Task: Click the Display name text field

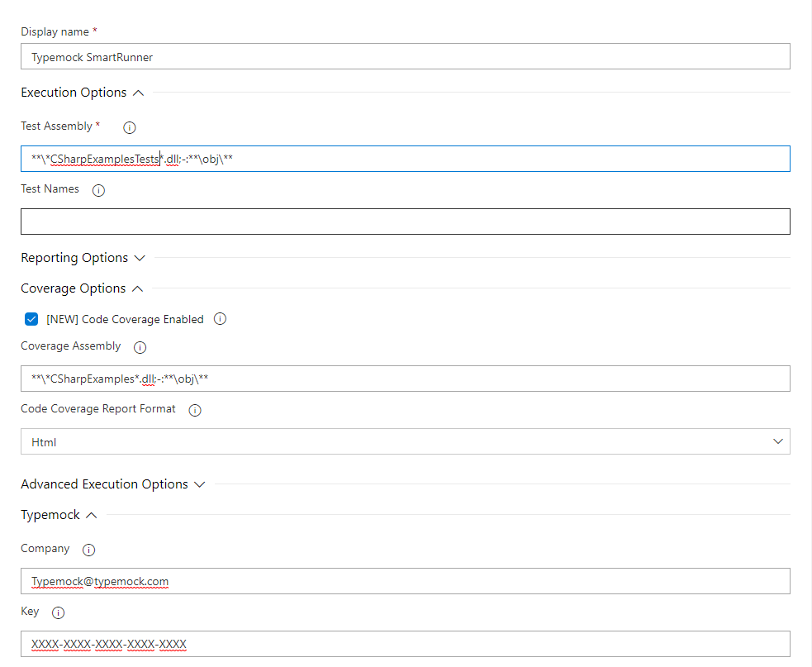Action: point(405,56)
